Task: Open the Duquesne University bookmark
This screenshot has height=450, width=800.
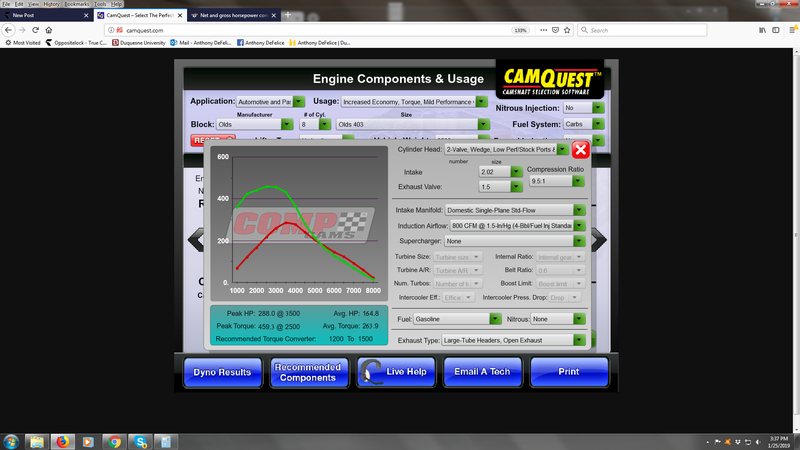Action: 139,43
